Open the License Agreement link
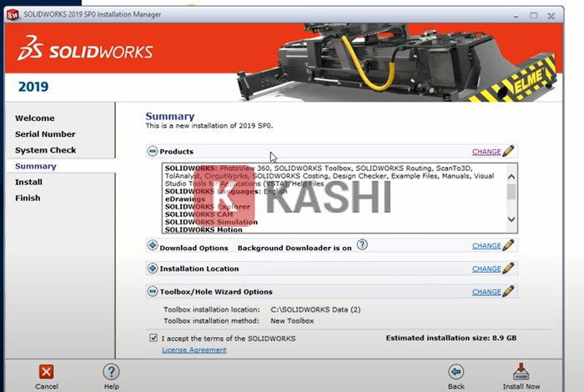Image resolution: width=584 pixels, height=392 pixels. [x=194, y=349]
